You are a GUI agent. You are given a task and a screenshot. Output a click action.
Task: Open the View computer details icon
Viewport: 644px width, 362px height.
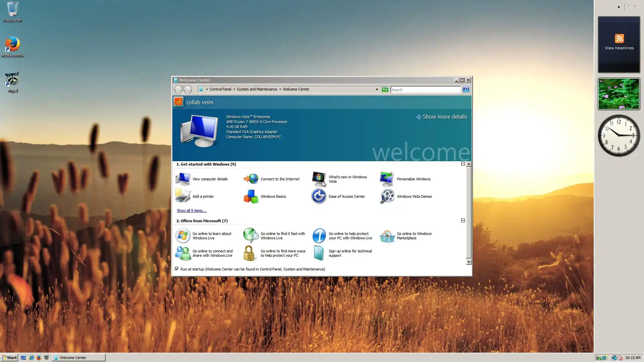(183, 179)
